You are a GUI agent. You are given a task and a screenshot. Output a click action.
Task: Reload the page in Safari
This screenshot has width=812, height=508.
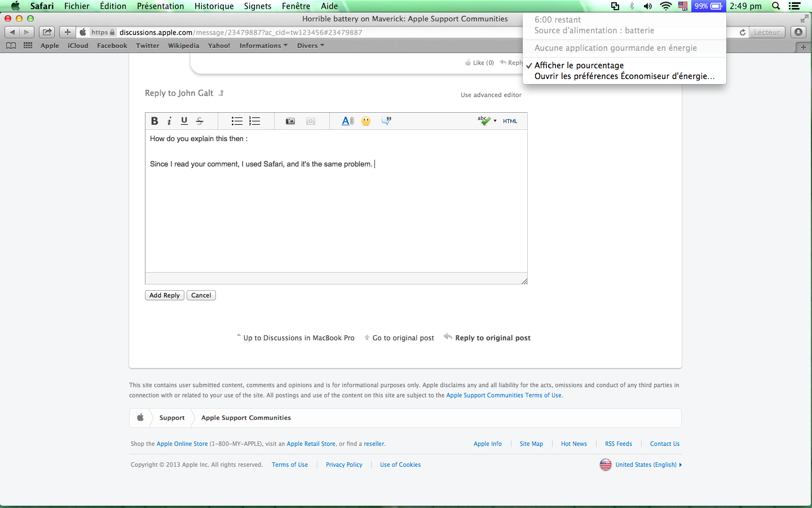click(x=743, y=32)
